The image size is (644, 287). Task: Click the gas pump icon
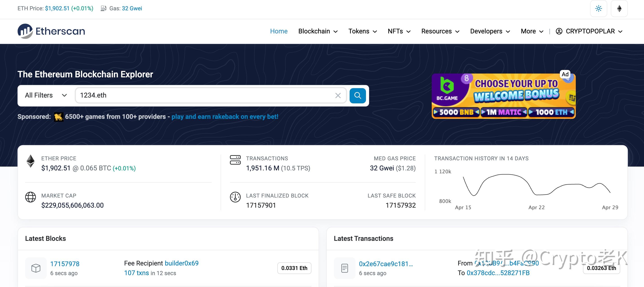coord(103,8)
